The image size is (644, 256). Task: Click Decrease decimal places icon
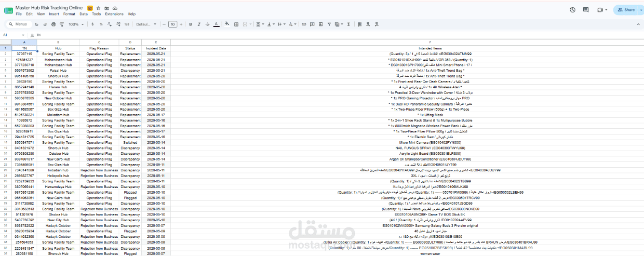(110, 24)
